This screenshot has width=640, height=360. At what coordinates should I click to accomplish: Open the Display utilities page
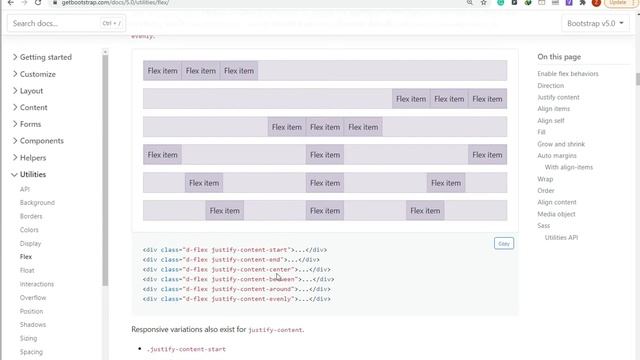click(x=31, y=244)
